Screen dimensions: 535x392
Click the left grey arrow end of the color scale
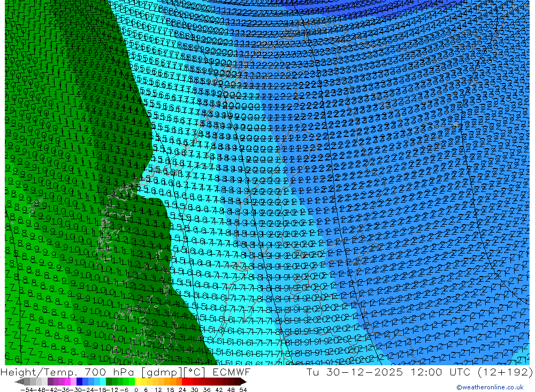(19, 381)
